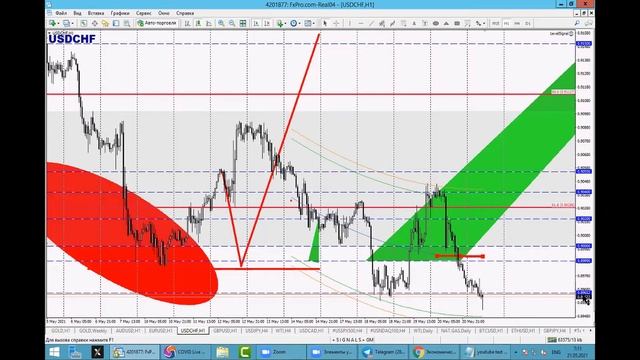Viewport: 640px width, 360px height.
Task: Open the chat bubble icon
Action: pos(588,23)
